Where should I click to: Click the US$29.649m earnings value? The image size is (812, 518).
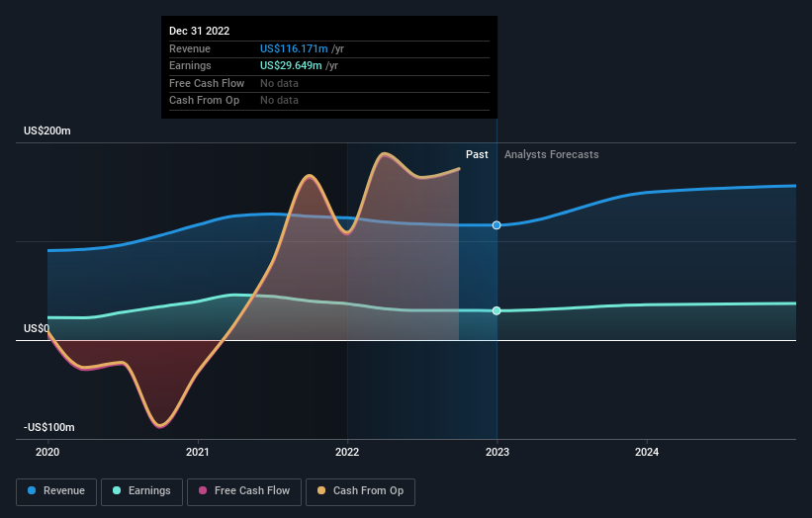click(x=291, y=65)
